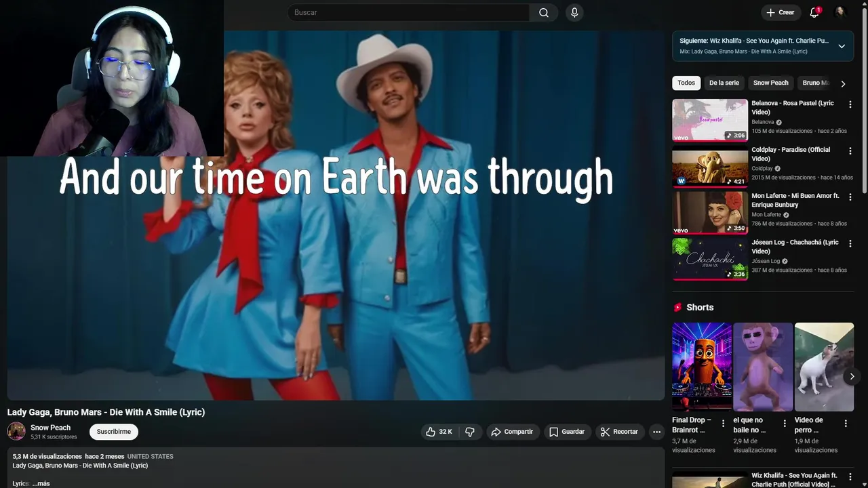Select the De la serie chip
Viewport: 868px width, 488px height.
[x=724, y=83]
